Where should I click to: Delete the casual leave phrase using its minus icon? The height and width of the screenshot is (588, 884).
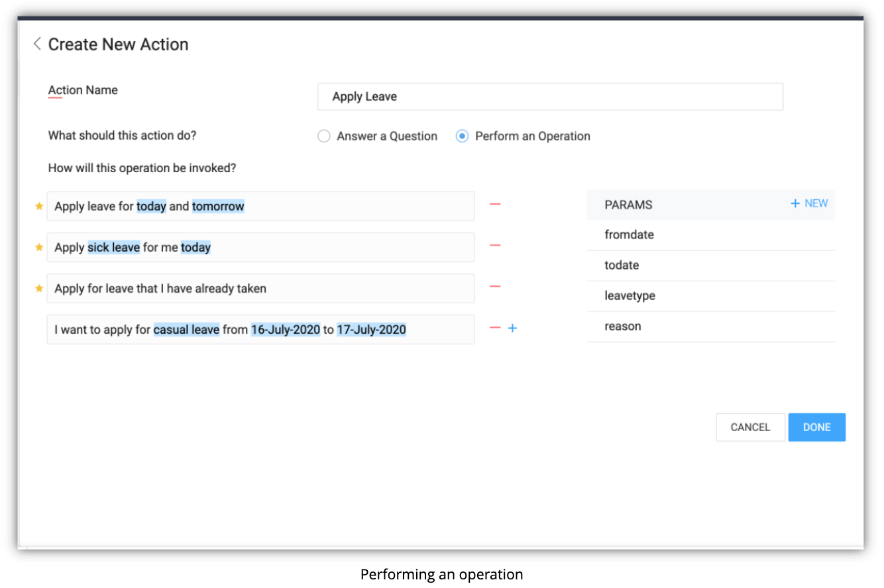[x=495, y=328]
